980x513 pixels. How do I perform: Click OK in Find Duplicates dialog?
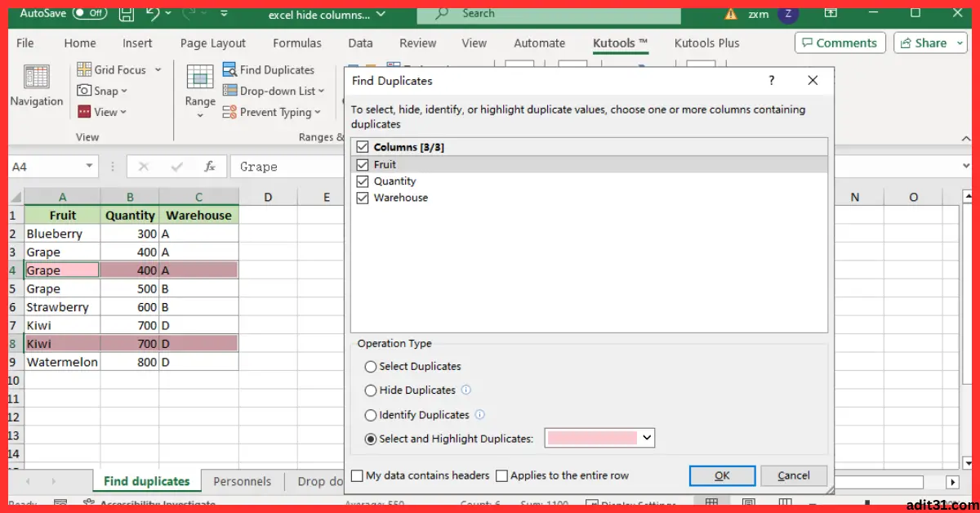(722, 475)
